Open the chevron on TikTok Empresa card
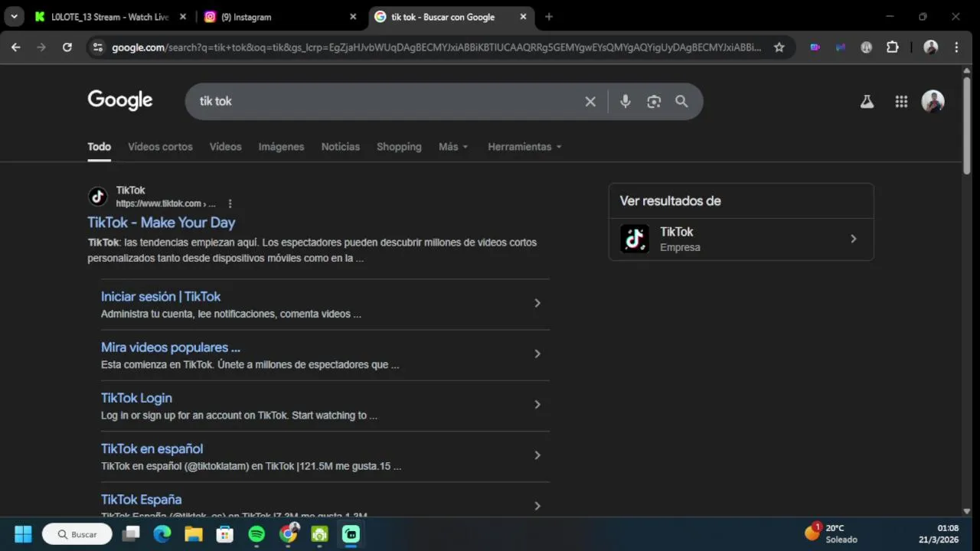 [x=854, y=239]
